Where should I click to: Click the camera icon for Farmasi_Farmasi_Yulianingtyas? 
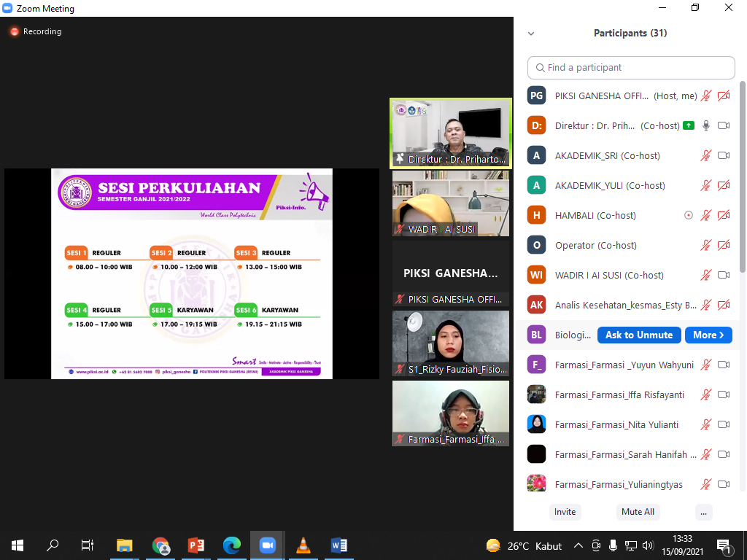tap(724, 484)
